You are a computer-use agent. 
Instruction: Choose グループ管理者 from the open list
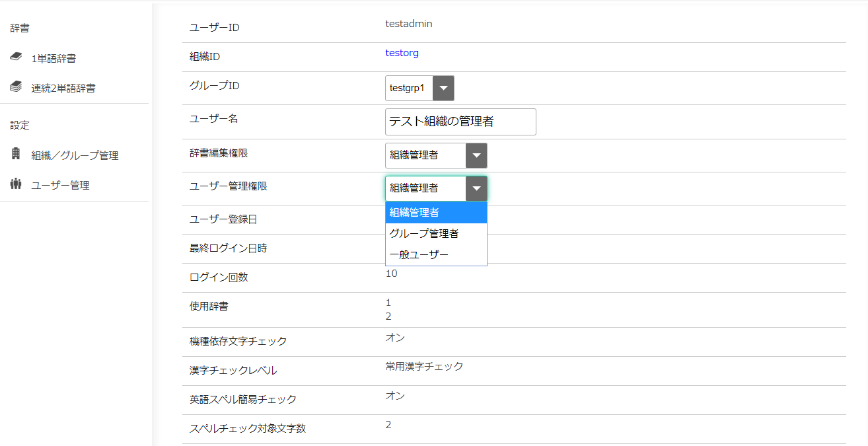tap(436, 233)
